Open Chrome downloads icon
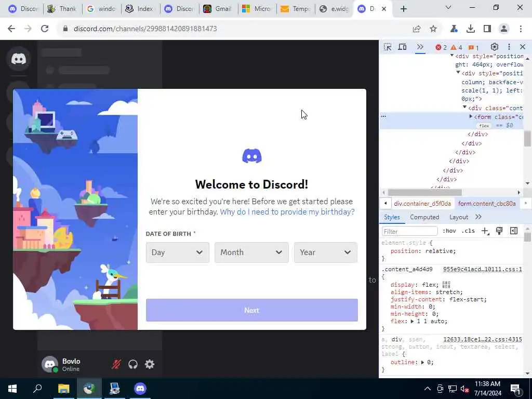This screenshot has width=532, height=399. pyautogui.click(x=471, y=29)
